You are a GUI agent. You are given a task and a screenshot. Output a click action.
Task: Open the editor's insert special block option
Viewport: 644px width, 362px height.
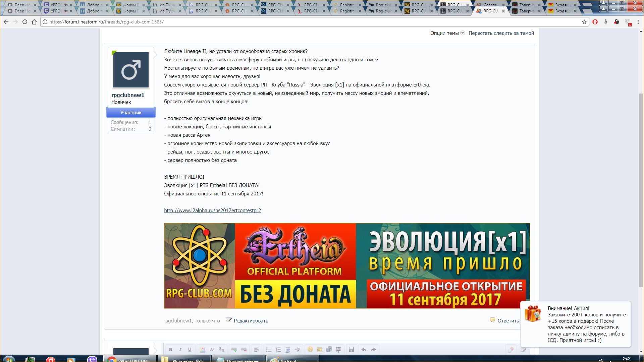pyautogui.click(x=338, y=350)
